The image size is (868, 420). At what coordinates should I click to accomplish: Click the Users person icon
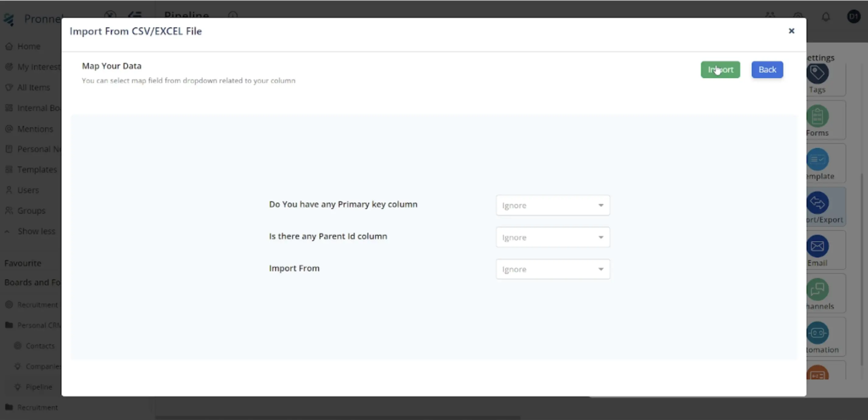pyautogui.click(x=9, y=190)
